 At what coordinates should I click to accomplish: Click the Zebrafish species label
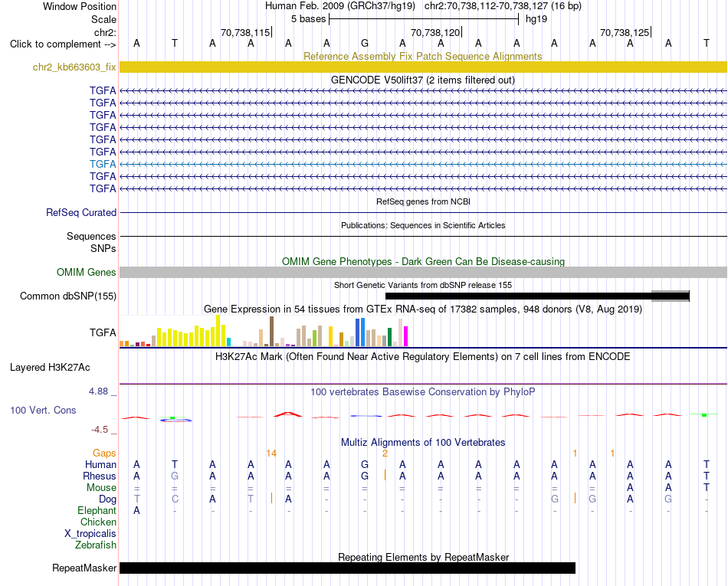click(96, 545)
